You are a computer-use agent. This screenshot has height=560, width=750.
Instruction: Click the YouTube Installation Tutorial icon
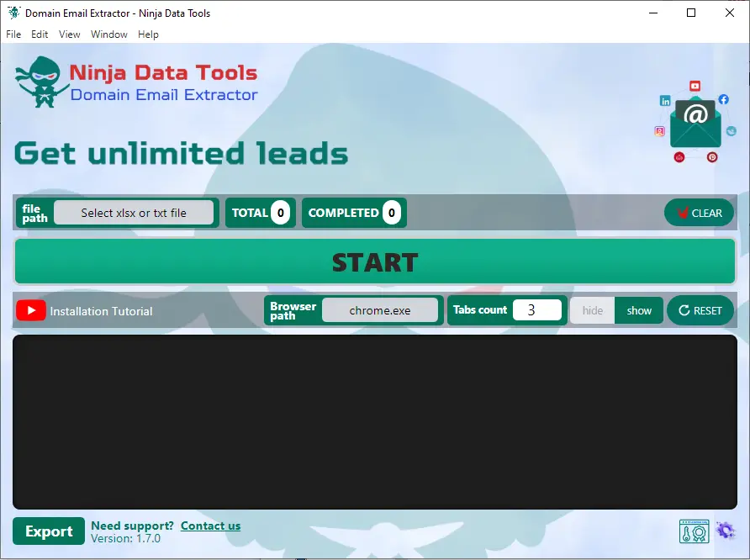click(31, 311)
